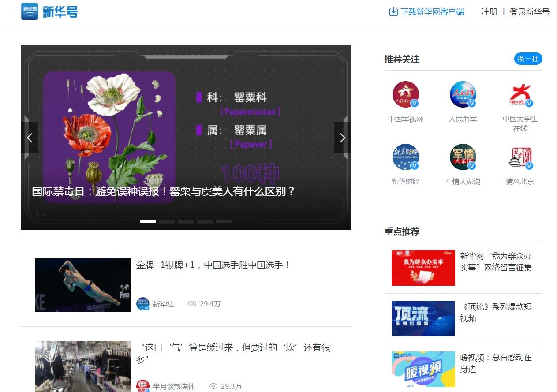Show previous carousel slide with left arrow
557x392 pixels.
click(x=30, y=138)
